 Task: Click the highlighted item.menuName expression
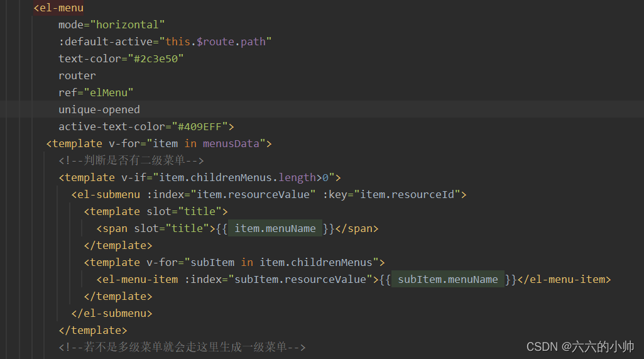click(275, 228)
